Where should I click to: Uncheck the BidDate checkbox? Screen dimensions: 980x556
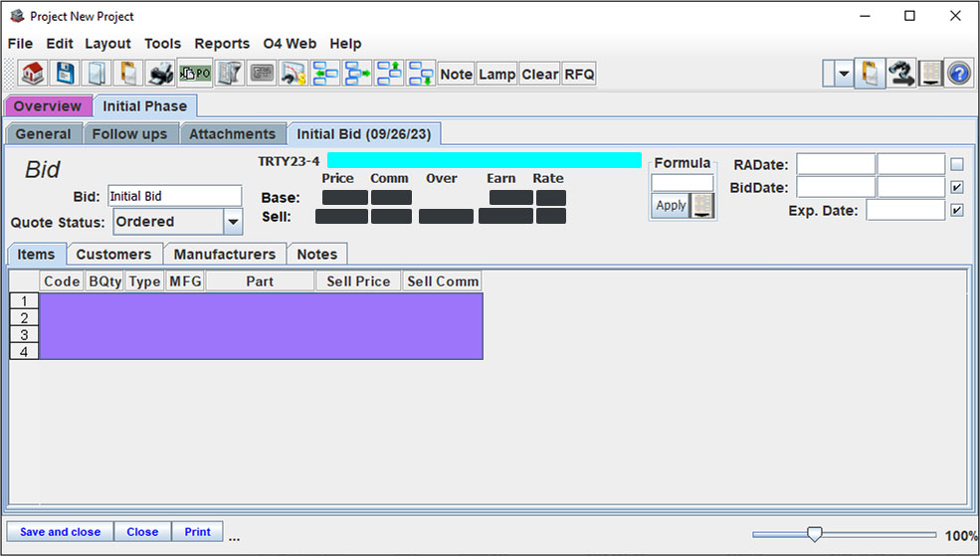957,187
